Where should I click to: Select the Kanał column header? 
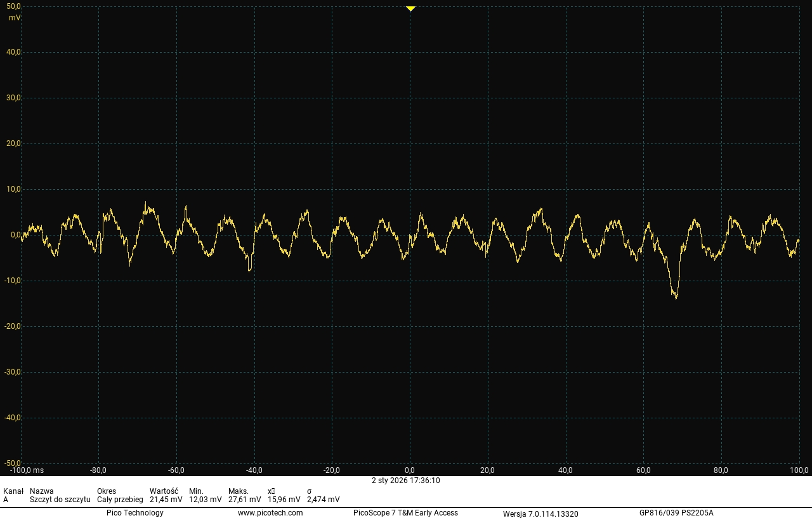coord(13,491)
